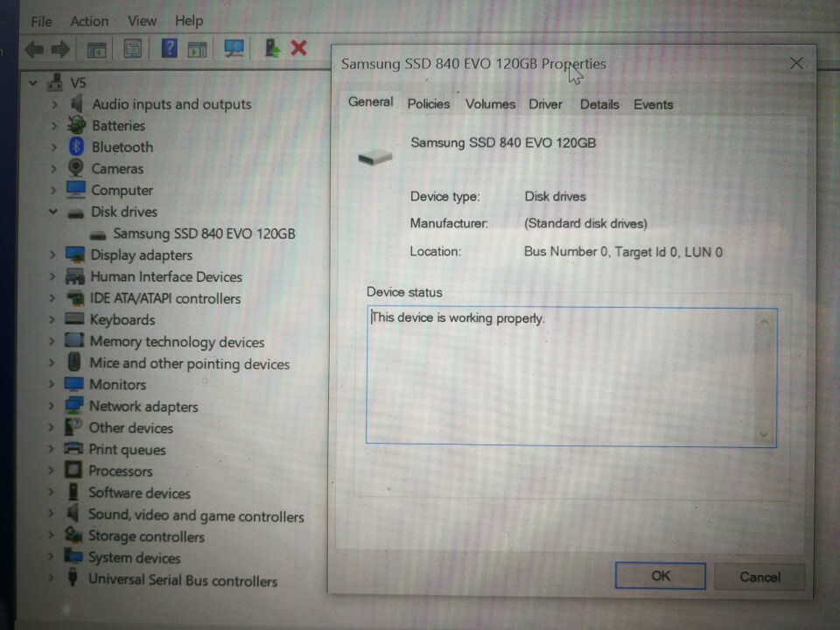840x630 pixels.
Task: Click the Device status scrollbar down arrow
Action: point(765,435)
